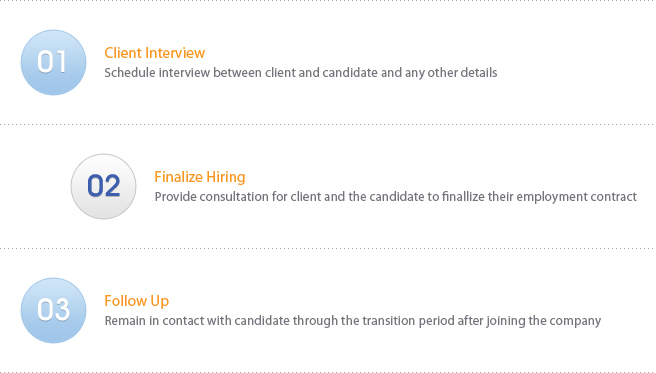
Task: Click the blue 01 step circle
Action: [x=54, y=62]
